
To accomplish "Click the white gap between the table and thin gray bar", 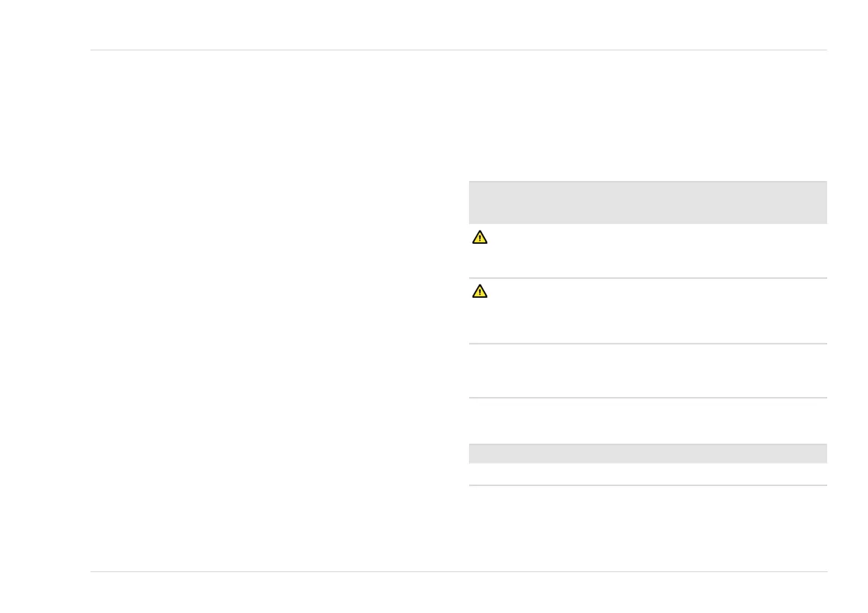I will pyautogui.click(x=647, y=421).
